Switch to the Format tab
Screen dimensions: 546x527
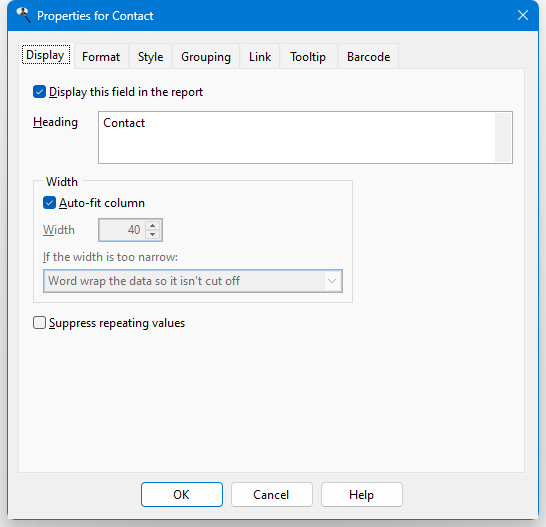101,56
